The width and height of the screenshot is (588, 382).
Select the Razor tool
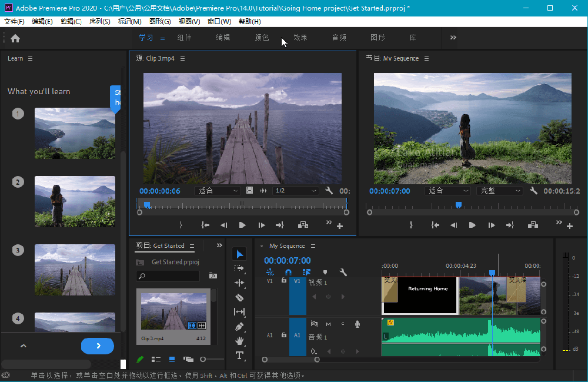[x=239, y=298]
